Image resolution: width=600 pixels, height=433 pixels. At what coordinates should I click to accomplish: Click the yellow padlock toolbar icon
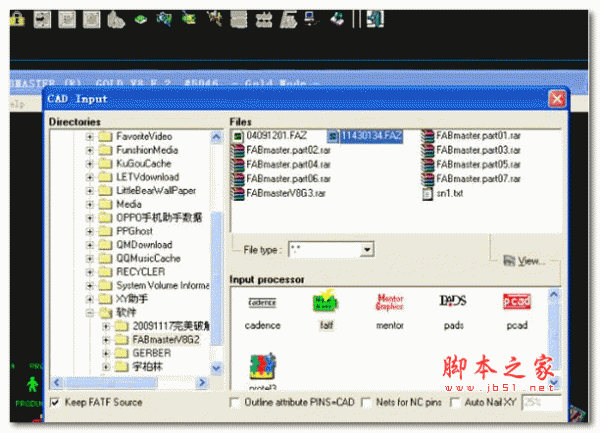17,20
